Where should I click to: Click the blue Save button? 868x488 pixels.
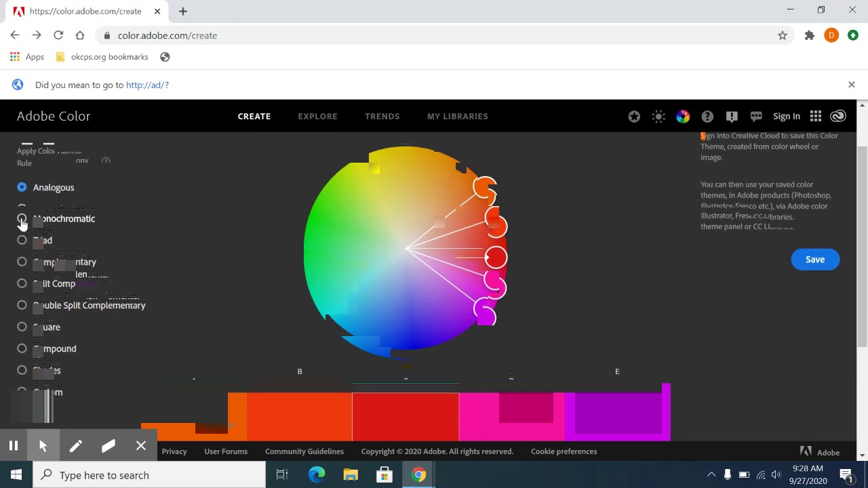click(815, 260)
